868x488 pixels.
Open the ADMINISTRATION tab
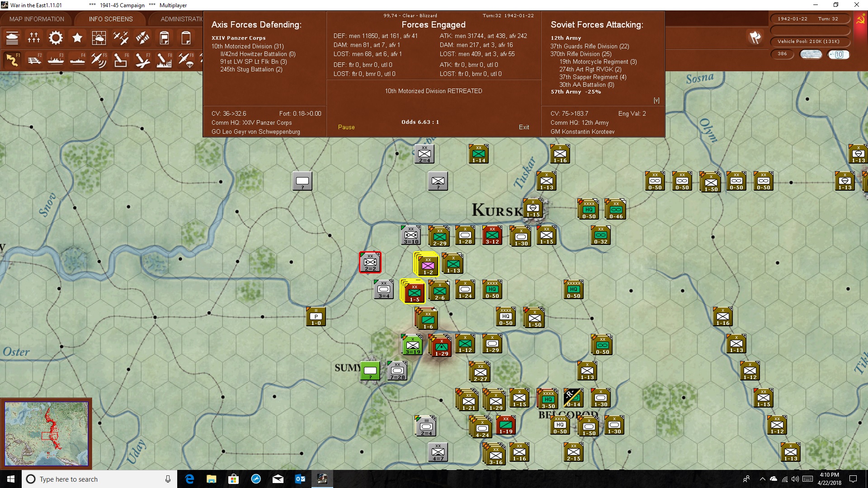181,19
